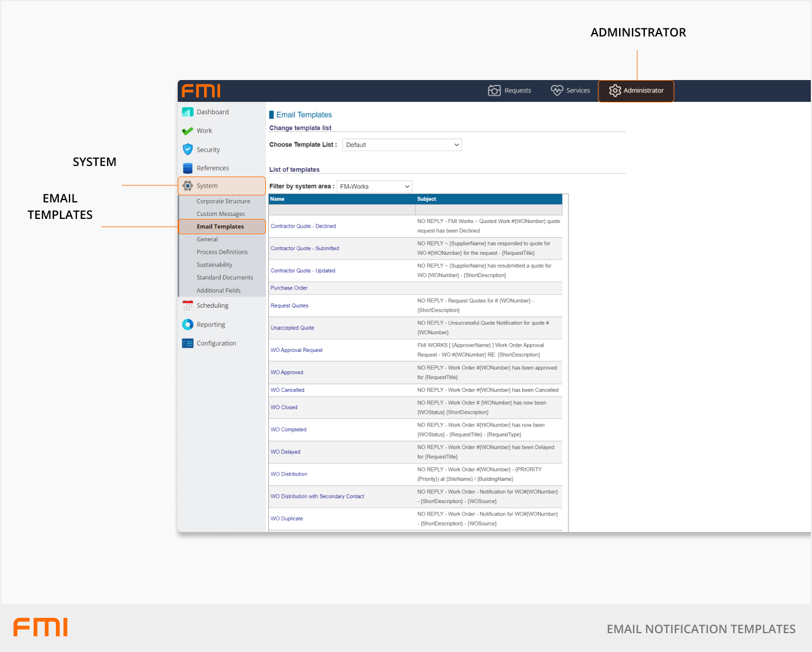Screen dimensions: 812x652
Task: Click the Dashboard sidebar icon
Action: click(188, 112)
